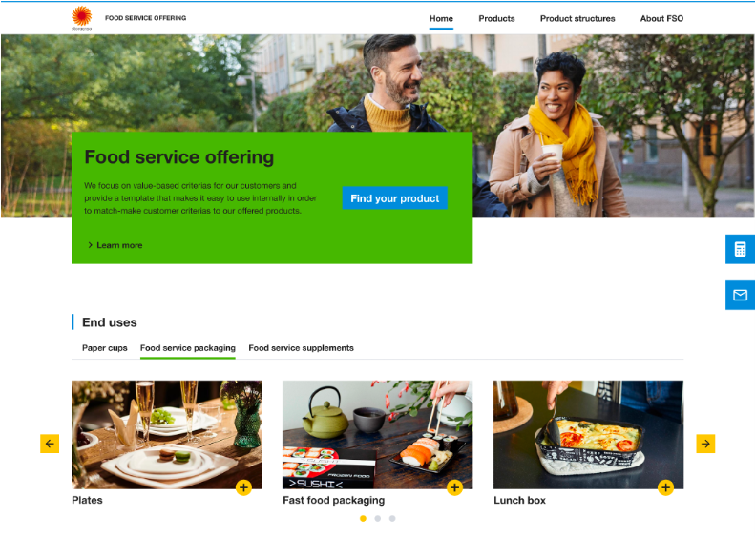Expand Fast food packaging plus icon
Viewport: 756px width, 538px height.
click(454, 487)
